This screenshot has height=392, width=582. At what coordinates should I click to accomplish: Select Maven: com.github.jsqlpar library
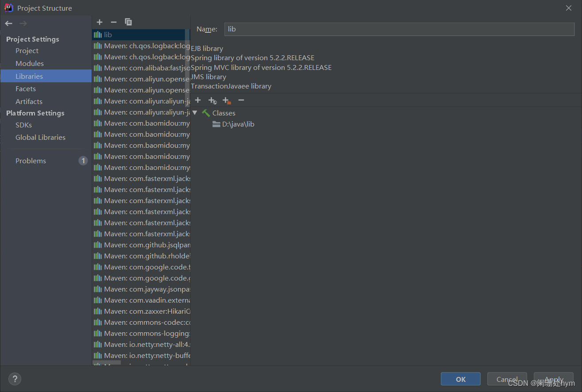[141, 245]
